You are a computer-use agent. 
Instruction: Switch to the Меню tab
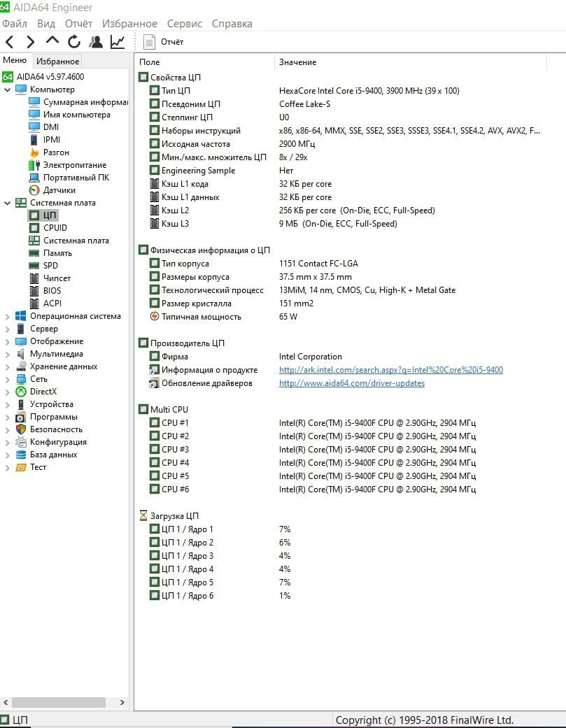[x=15, y=60]
